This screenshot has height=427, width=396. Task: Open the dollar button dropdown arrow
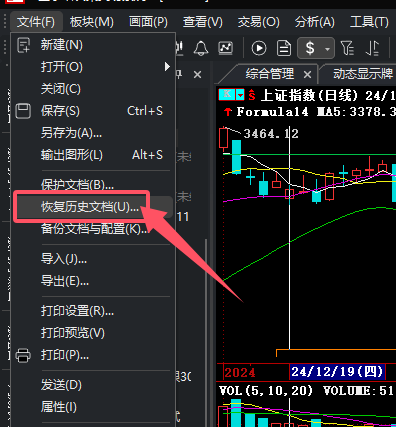pos(328,49)
